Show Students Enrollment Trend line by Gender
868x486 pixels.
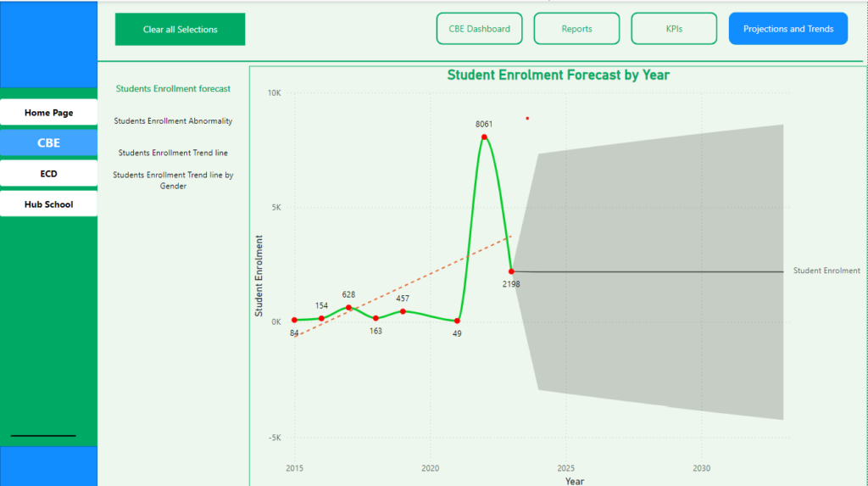173,180
